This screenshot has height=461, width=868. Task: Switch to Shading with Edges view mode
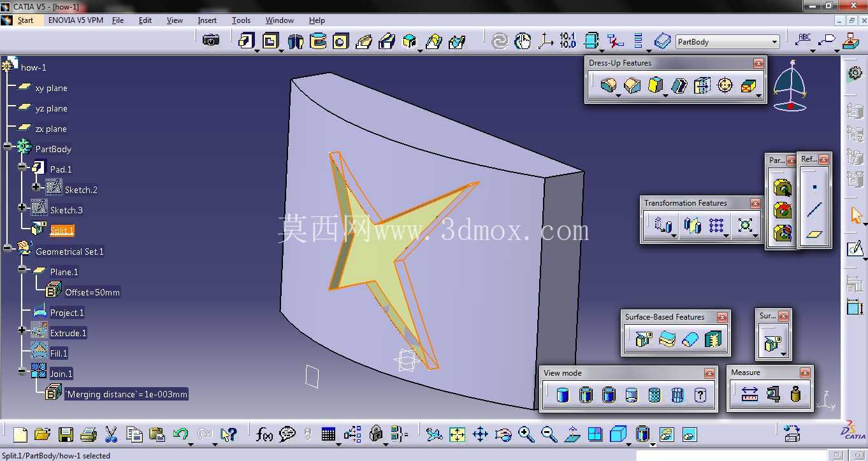point(585,395)
